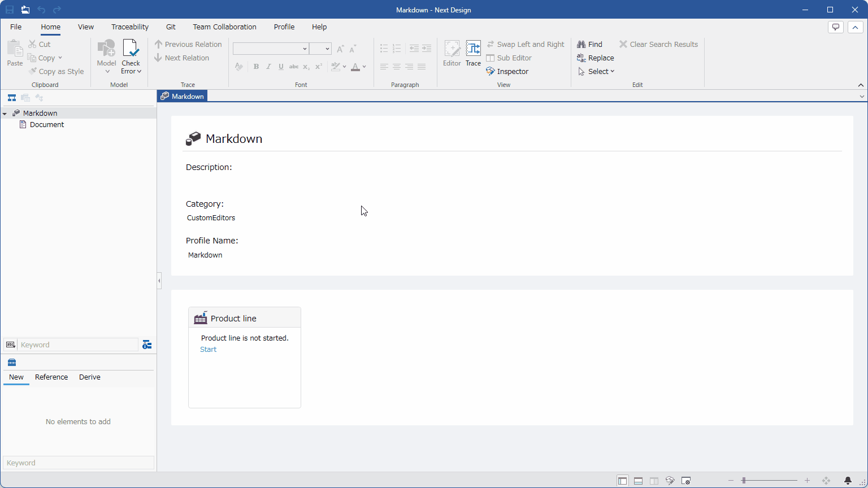Click the Cut scissors button
The width and height of the screenshot is (868, 488).
(40, 44)
